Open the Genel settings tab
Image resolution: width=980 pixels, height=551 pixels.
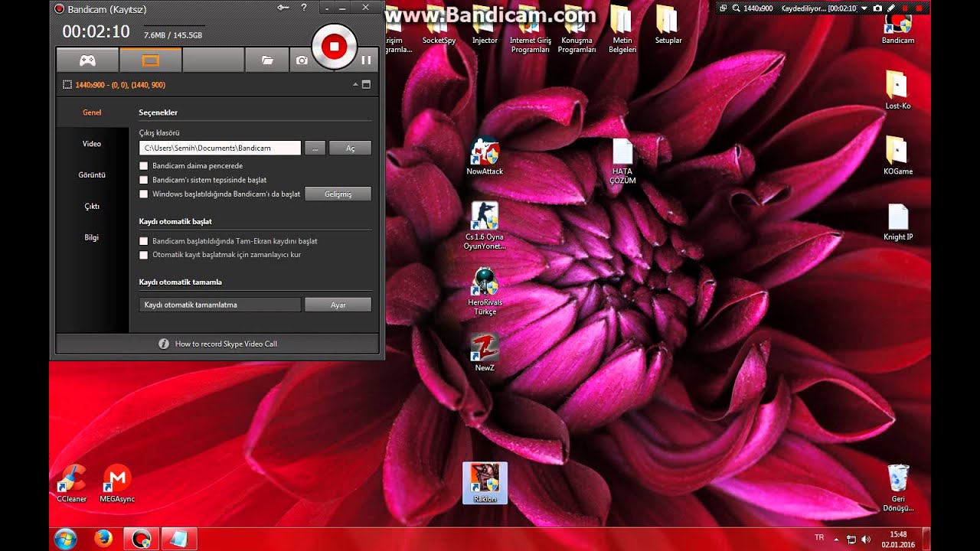click(92, 112)
